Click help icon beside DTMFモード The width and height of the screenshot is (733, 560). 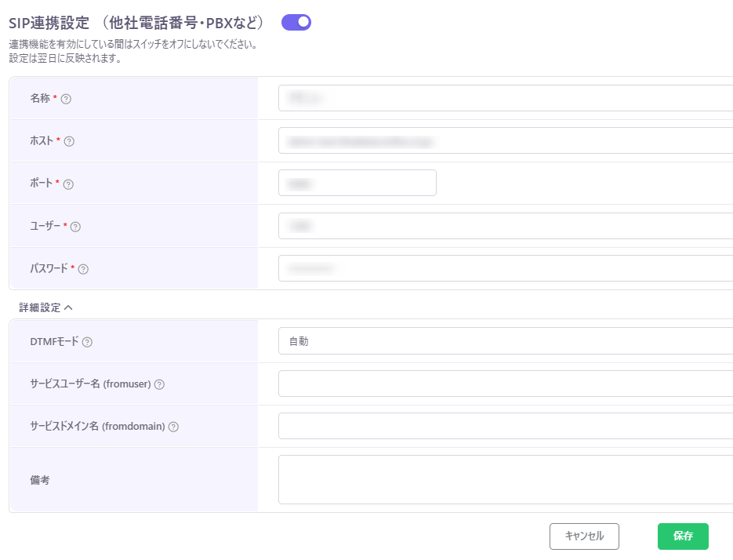point(87,342)
